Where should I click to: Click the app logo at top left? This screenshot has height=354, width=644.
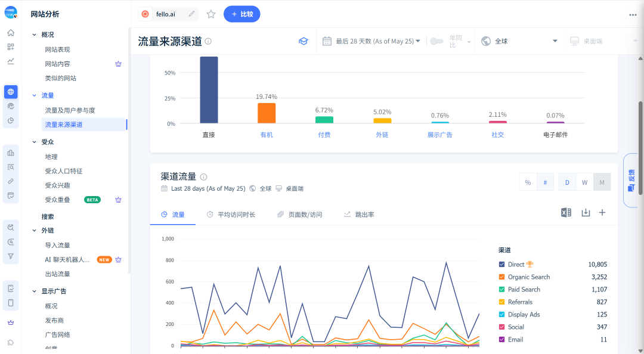11,13
